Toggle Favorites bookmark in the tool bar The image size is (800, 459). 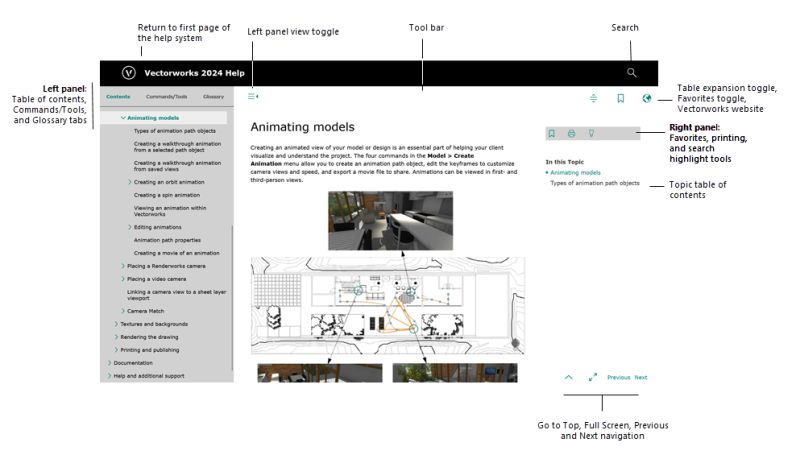[x=620, y=98]
